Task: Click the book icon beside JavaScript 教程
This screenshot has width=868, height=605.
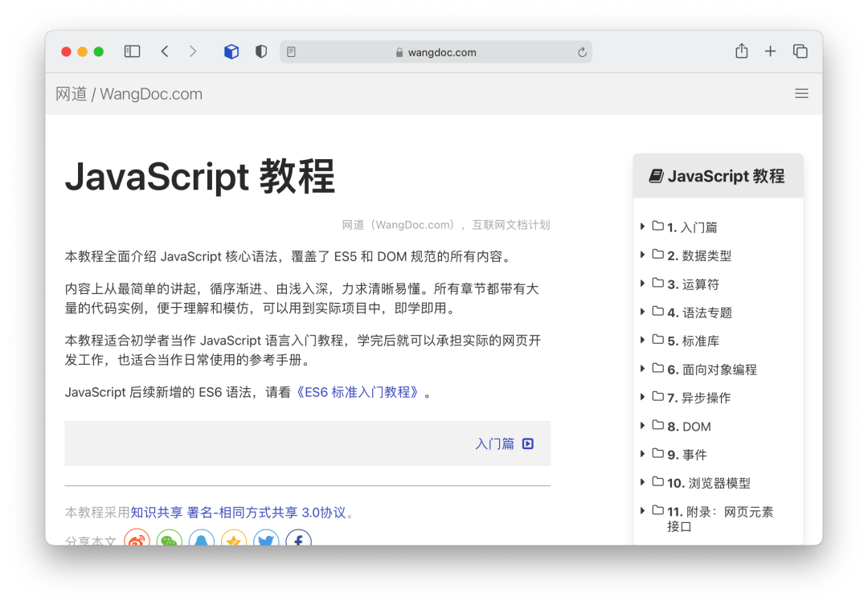Action: (x=656, y=176)
